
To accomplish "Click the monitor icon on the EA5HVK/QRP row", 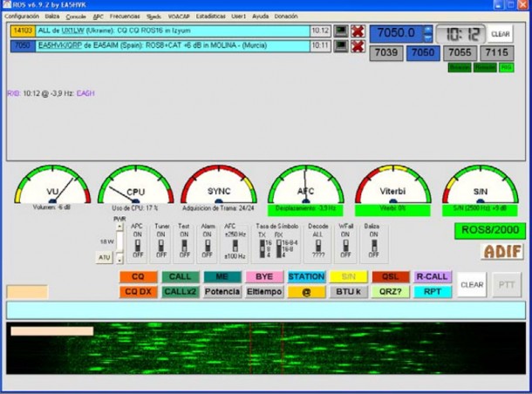I will click(341, 46).
